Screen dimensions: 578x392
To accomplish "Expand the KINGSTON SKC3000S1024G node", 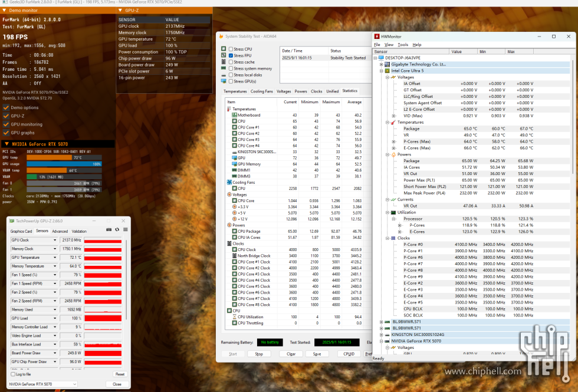I will tap(381, 335).
